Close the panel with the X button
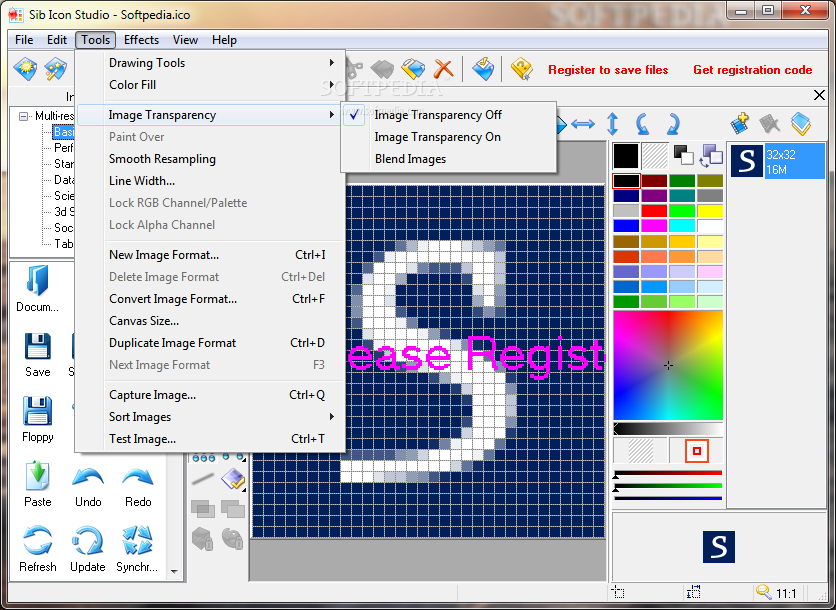Image resolution: width=836 pixels, height=610 pixels. 819,95
